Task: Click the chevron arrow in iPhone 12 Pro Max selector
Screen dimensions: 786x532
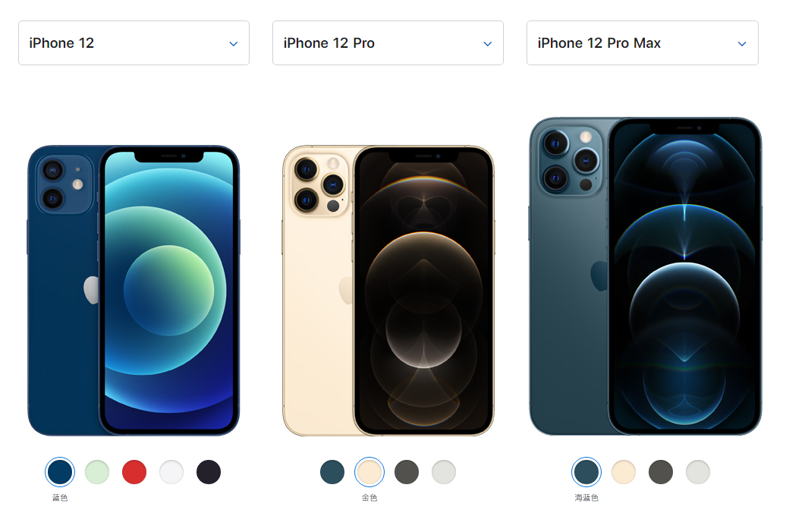Action: [742, 43]
